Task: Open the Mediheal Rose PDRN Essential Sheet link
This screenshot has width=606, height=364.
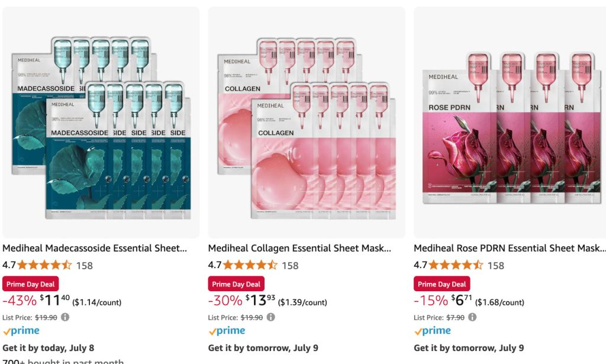Action: click(509, 249)
